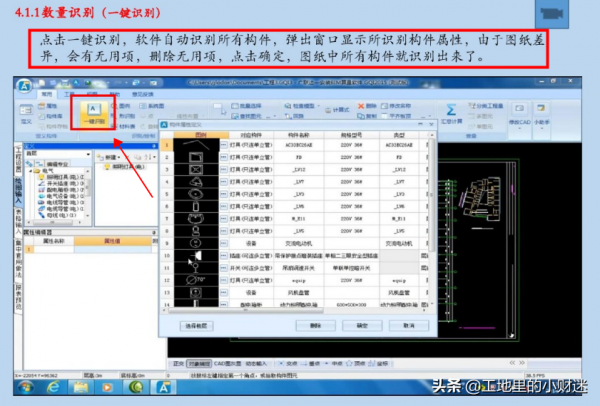Toggle 坐标 coordinate snap
Screen dimensions: 600x406
pyautogui.click(x=378, y=364)
